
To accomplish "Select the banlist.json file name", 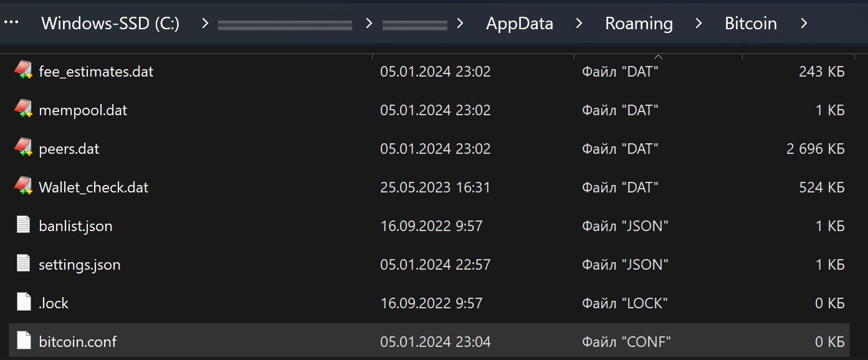I will [x=75, y=225].
